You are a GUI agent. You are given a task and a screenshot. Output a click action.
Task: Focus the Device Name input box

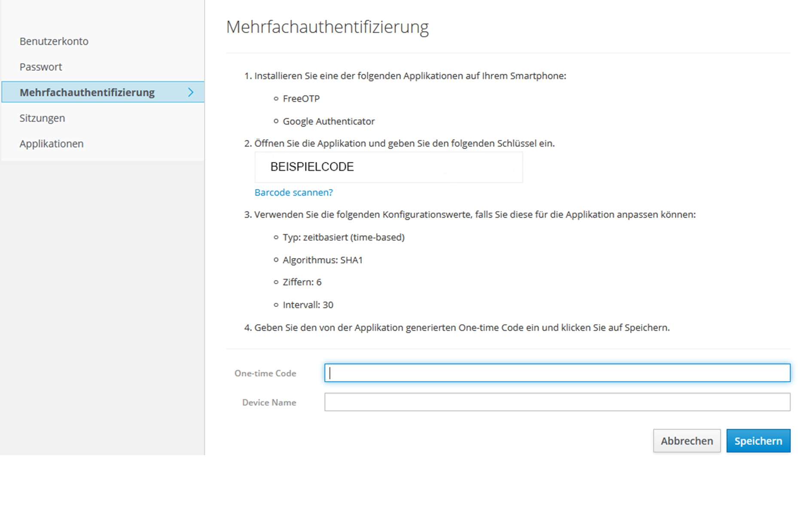[557, 402]
